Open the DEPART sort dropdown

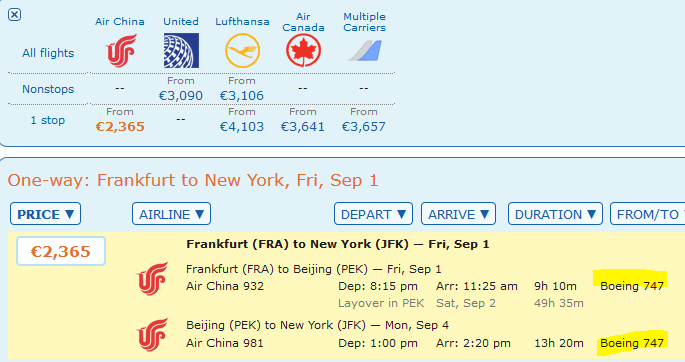coord(373,214)
